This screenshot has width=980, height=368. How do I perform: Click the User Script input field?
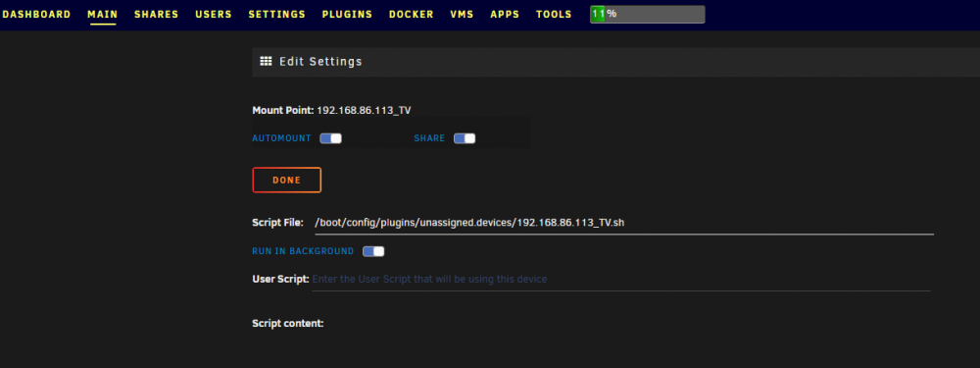[620, 279]
